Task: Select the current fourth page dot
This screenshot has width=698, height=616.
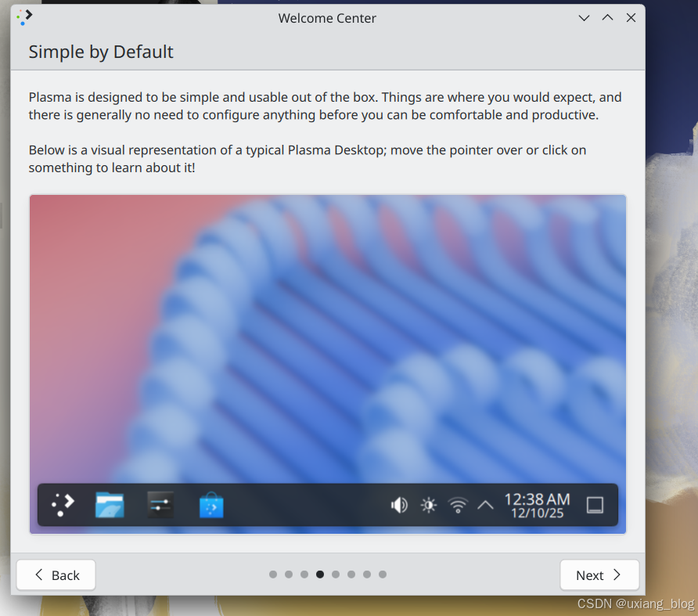Action: [x=320, y=575]
